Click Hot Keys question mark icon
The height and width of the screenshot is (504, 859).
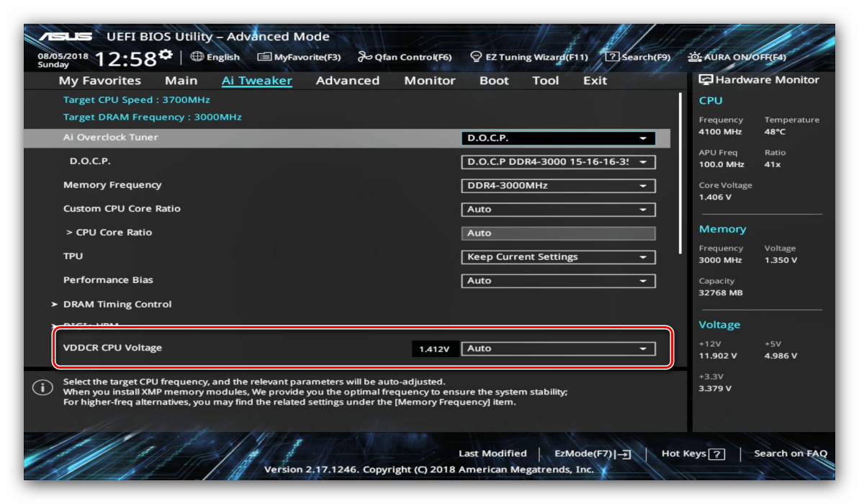716,454
